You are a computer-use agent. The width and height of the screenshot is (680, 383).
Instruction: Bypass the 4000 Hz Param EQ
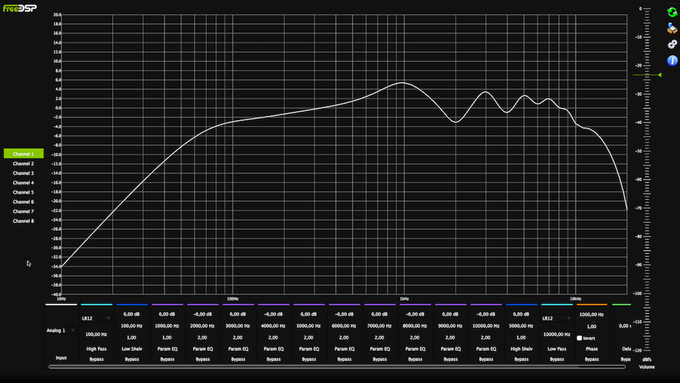274,359
